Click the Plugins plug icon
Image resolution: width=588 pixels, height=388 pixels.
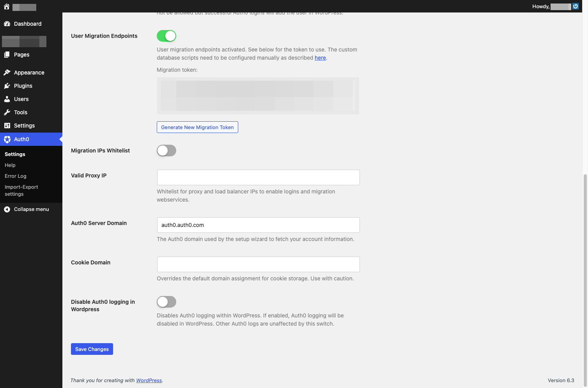click(x=7, y=86)
